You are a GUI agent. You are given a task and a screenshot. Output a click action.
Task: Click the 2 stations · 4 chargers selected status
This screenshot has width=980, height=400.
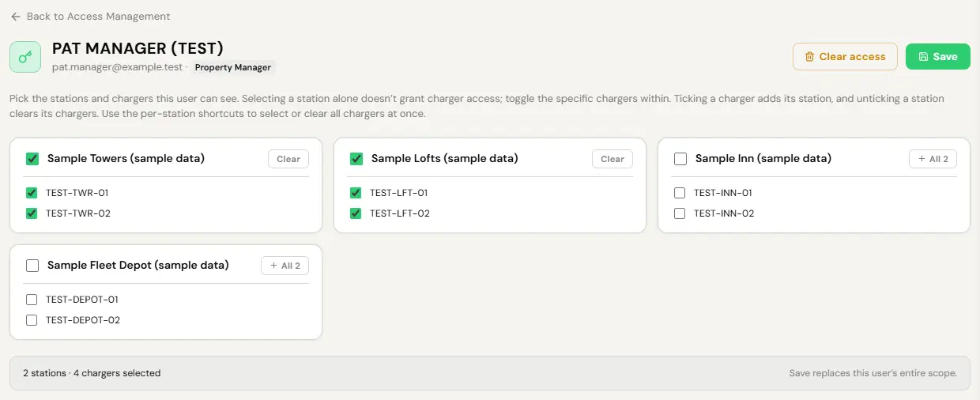click(x=92, y=373)
